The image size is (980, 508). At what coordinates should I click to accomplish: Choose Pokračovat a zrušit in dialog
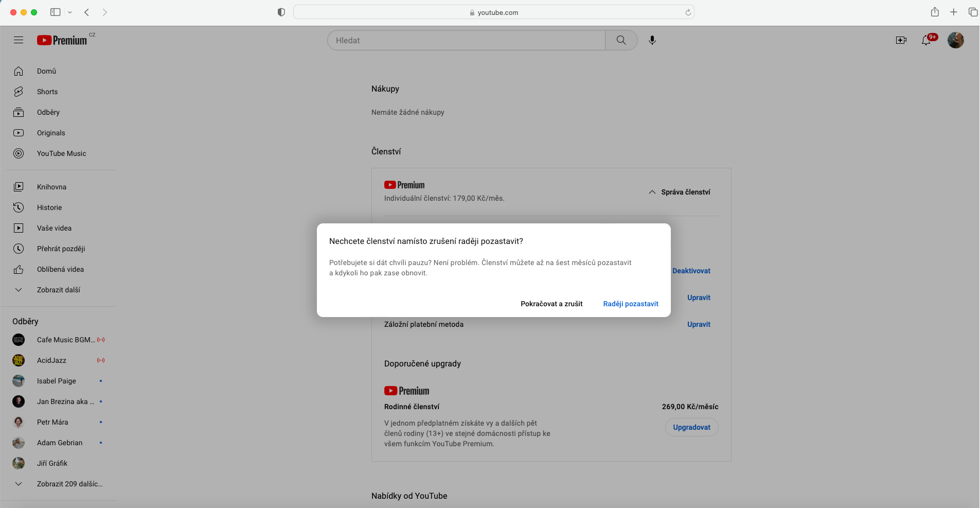pyautogui.click(x=551, y=304)
